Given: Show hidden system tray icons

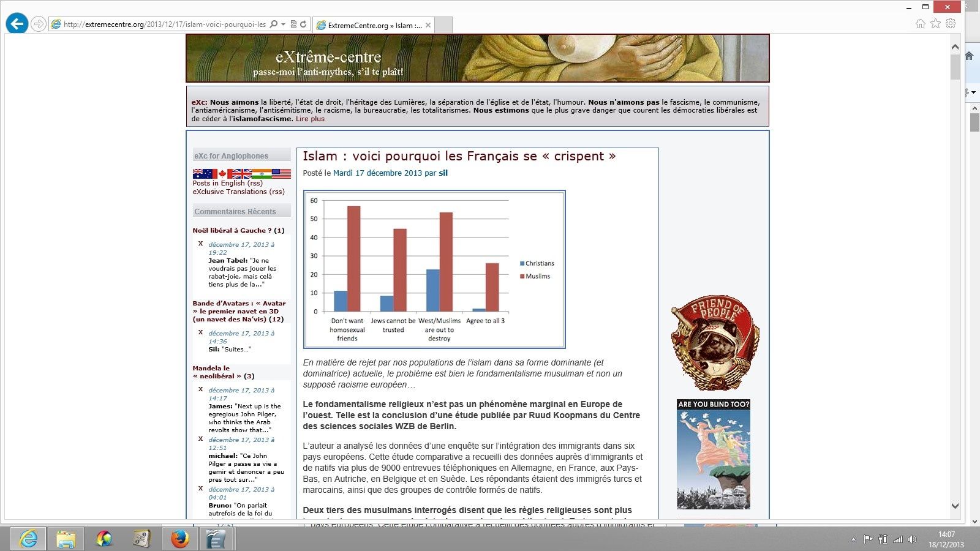Looking at the screenshot, I should 853,539.
